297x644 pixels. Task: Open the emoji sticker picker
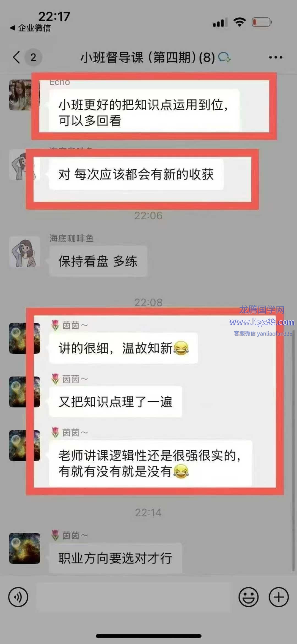click(248, 597)
